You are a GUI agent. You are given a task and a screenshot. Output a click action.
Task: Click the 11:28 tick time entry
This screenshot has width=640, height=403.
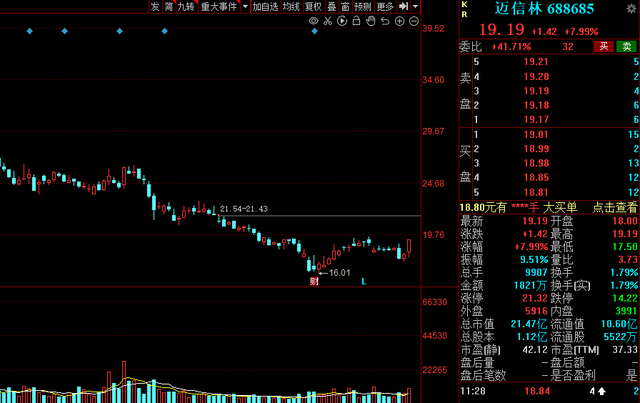473,391
